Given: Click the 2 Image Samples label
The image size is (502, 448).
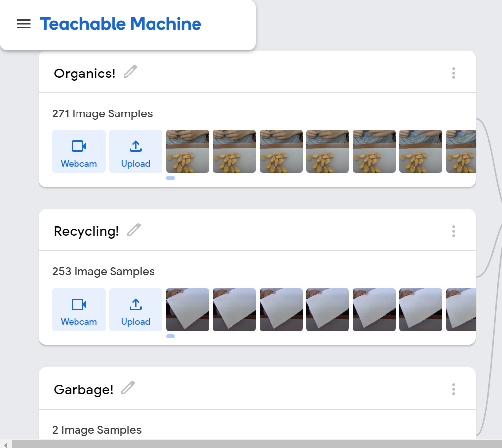Looking at the screenshot, I should tap(97, 430).
